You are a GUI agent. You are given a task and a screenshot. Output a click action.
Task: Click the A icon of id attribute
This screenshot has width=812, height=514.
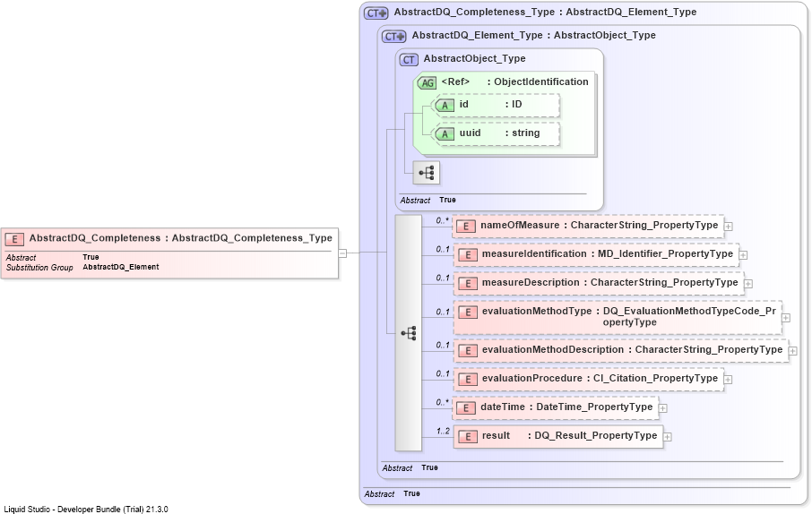point(445,106)
